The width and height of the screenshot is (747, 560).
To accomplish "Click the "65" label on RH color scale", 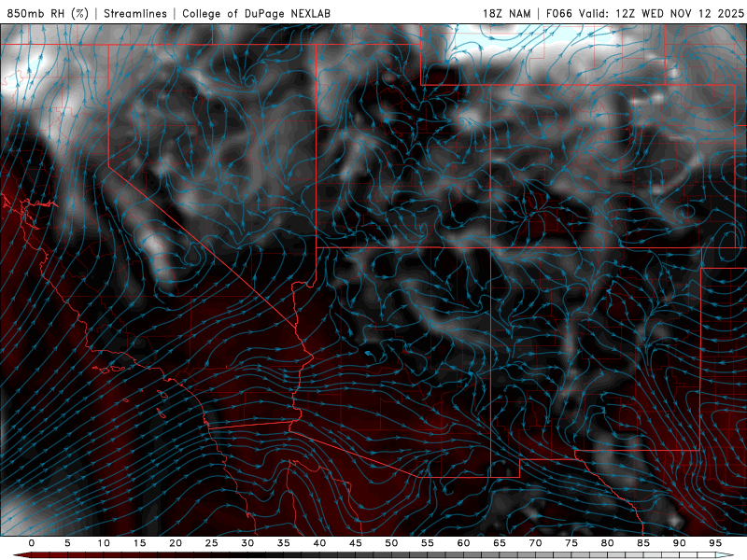I will click(x=500, y=543).
